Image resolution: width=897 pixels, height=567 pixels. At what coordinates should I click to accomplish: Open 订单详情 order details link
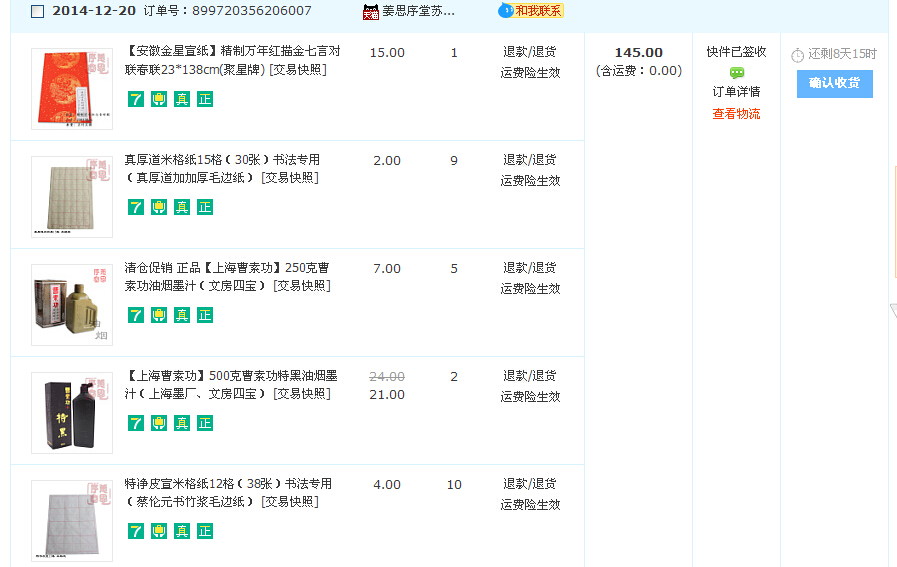[736, 92]
